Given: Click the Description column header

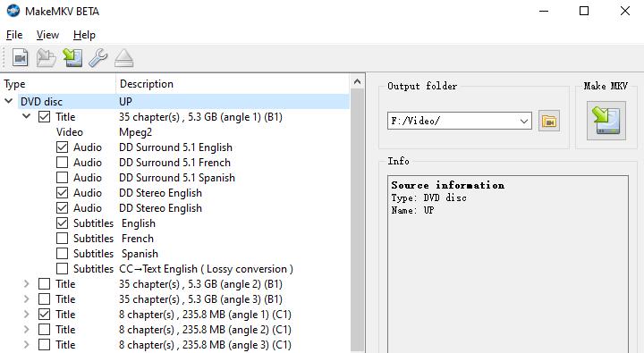Looking at the screenshot, I should [x=233, y=84].
